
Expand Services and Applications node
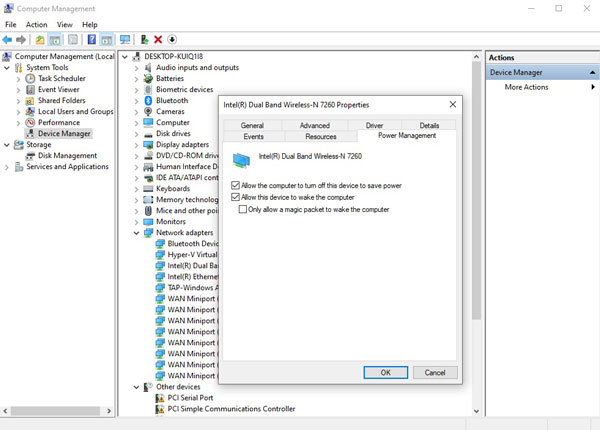click(7, 167)
